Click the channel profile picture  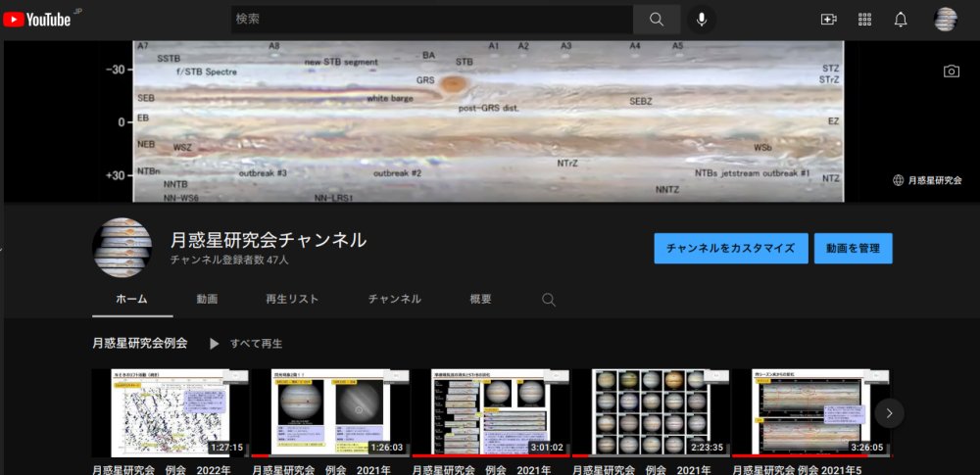pyautogui.click(x=122, y=248)
